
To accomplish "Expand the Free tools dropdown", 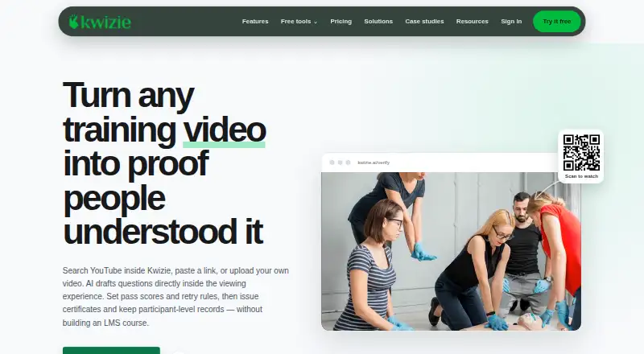I will (x=299, y=22).
